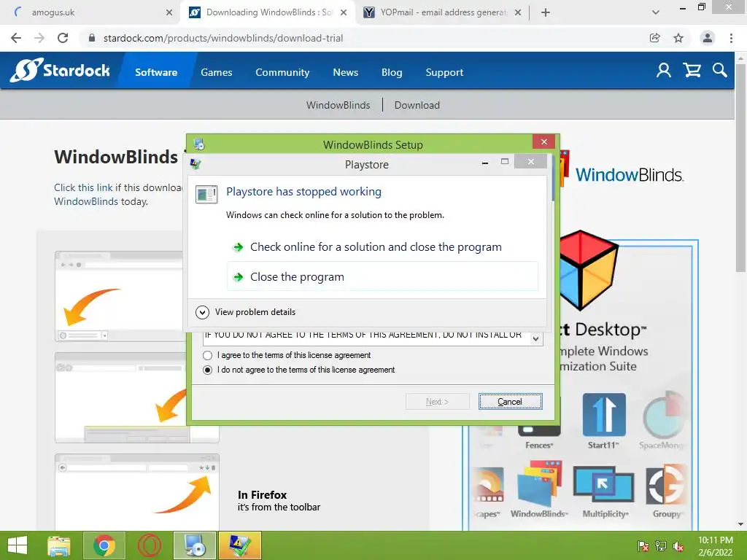Viewport: 747px width, 560px height.
Task: Select the Downloading WindowBlinds tab
Action: [x=267, y=12]
